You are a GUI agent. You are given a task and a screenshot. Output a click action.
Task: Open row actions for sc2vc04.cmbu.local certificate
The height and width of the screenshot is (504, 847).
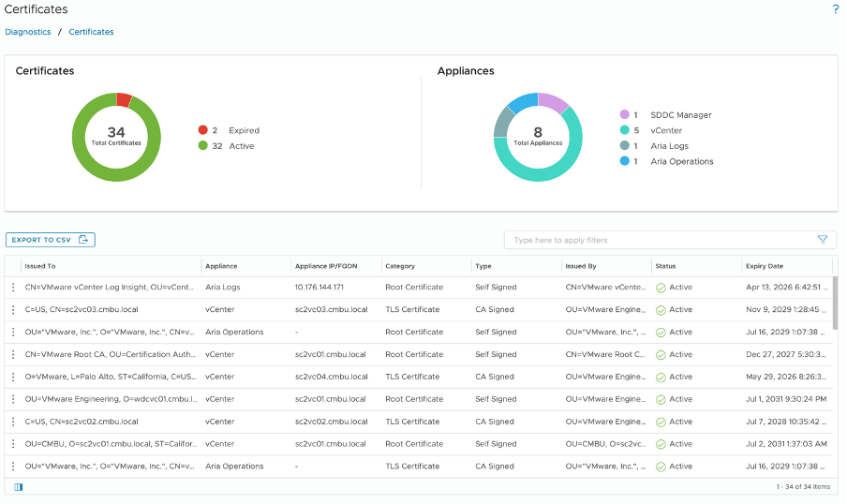(x=13, y=377)
